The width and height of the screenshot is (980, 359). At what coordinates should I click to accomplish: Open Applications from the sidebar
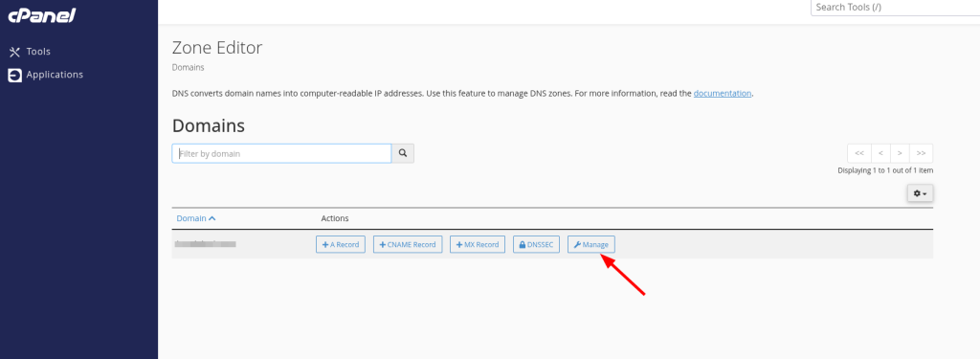tap(46, 75)
